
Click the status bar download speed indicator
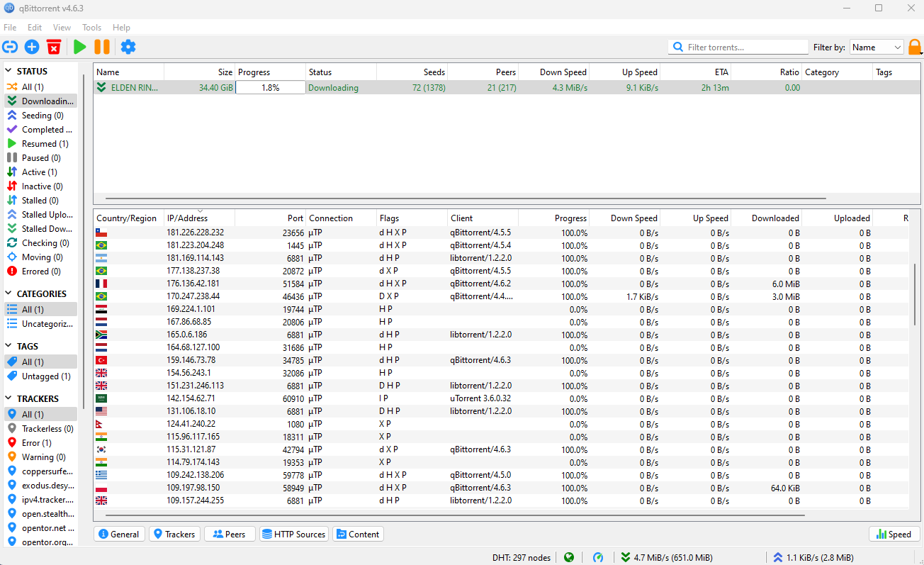click(x=667, y=557)
